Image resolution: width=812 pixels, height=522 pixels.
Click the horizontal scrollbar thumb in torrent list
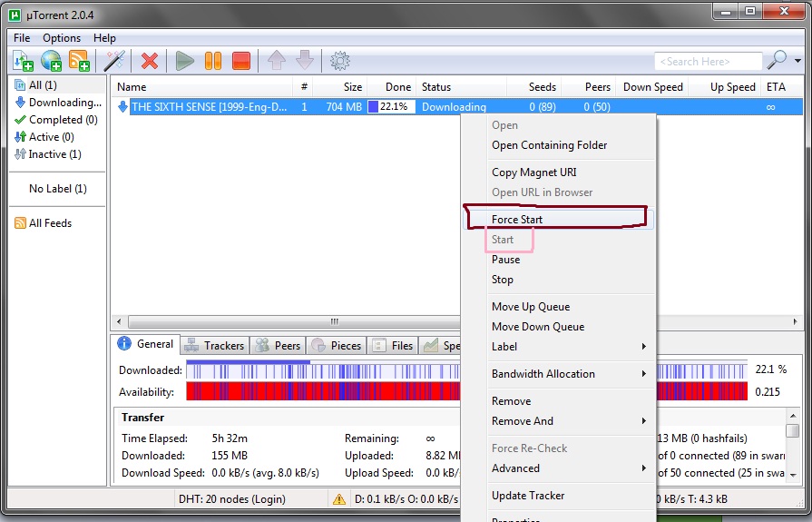tap(294, 322)
